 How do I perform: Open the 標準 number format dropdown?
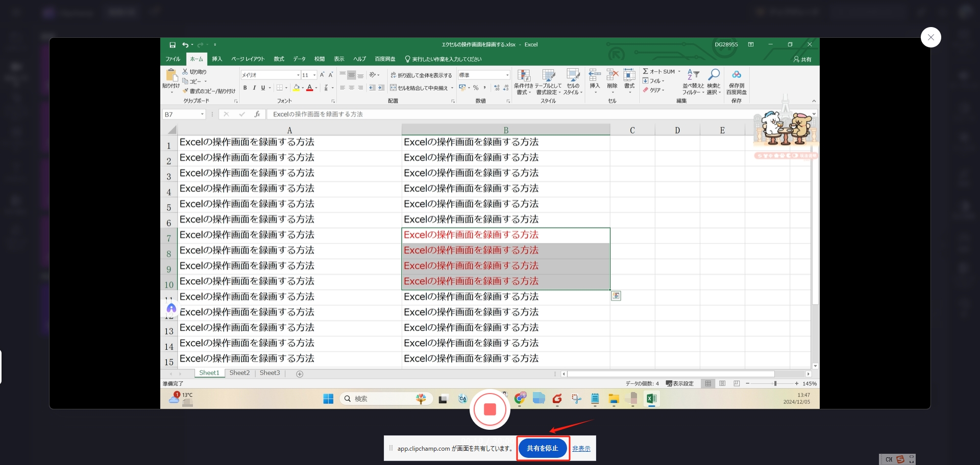click(x=507, y=75)
